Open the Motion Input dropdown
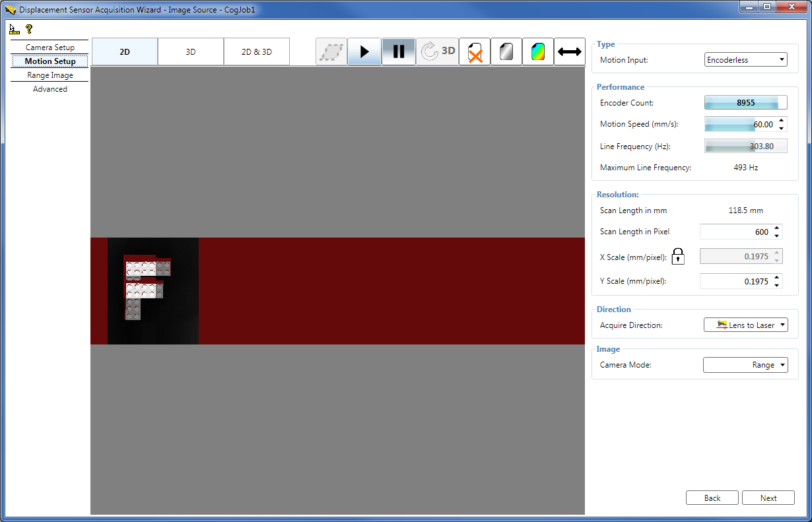 tap(782, 59)
